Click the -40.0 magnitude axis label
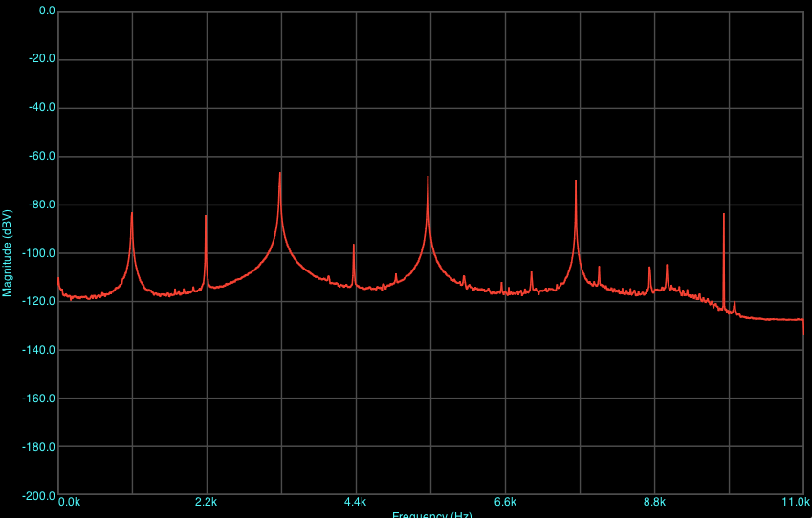Screen dimensions: 812x518 click(x=41, y=108)
